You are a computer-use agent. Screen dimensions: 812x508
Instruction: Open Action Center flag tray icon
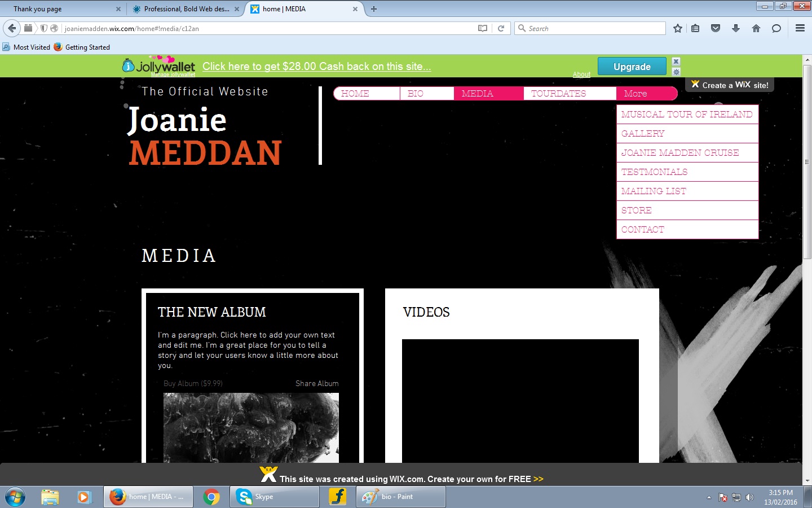click(723, 497)
